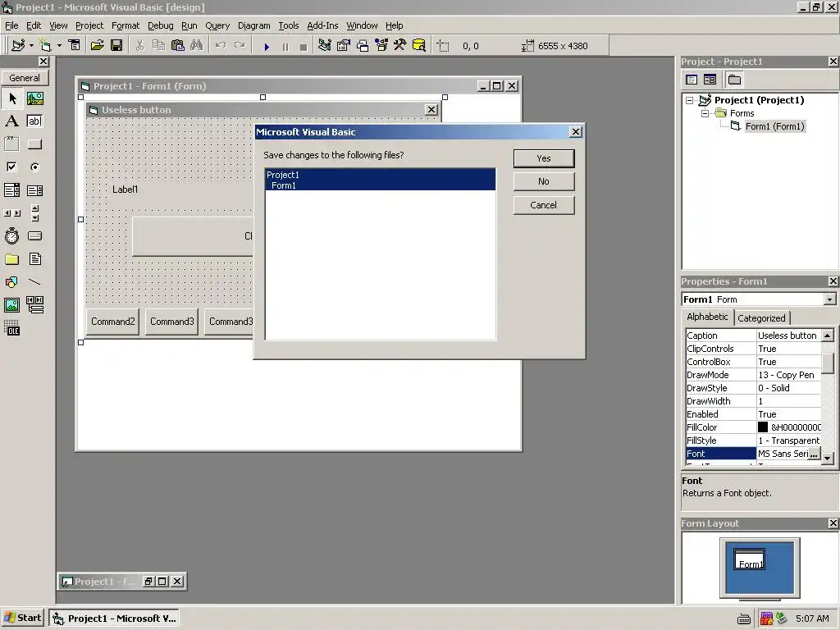
Task: Open the Object Browser from the toolbar
Action: 381,46
